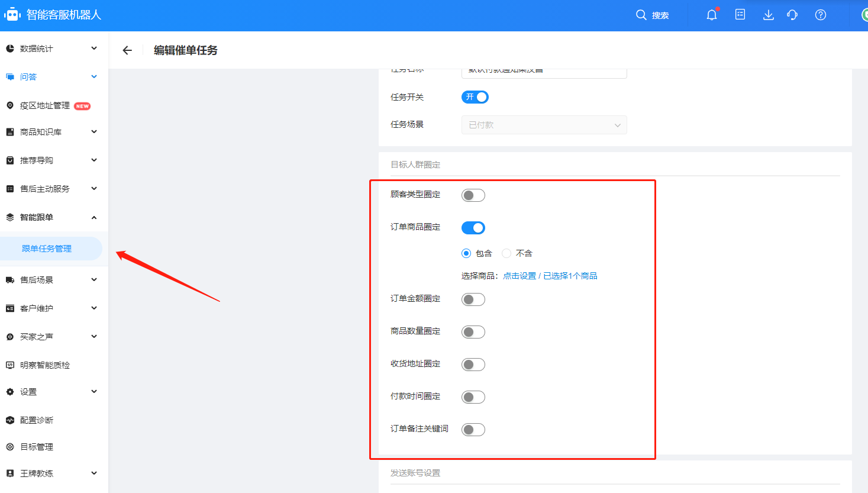The image size is (868, 493).
Task: Enable 付款时间圈定 toggle
Action: tap(473, 397)
